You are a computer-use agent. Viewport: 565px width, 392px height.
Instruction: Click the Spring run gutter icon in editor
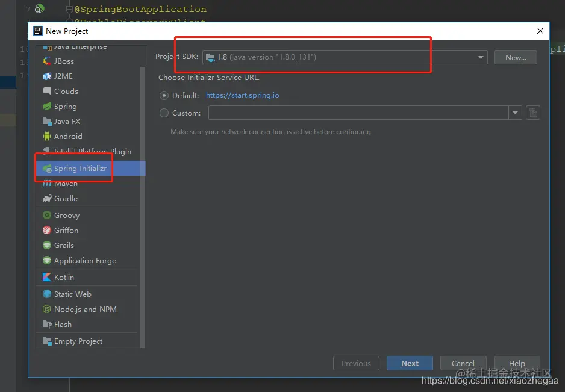coord(39,8)
